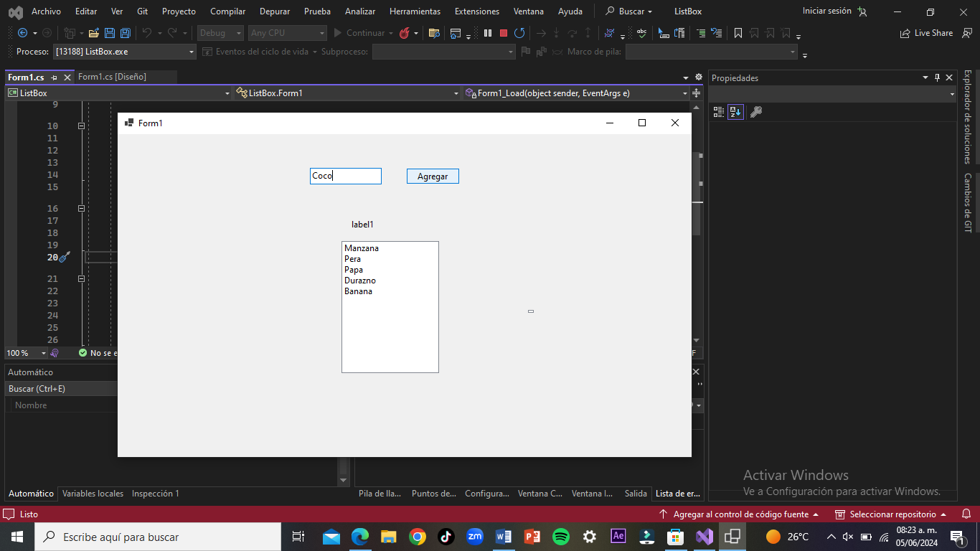The height and width of the screenshot is (551, 980).
Task: Collapse the code region at line 10
Action: coord(81,126)
